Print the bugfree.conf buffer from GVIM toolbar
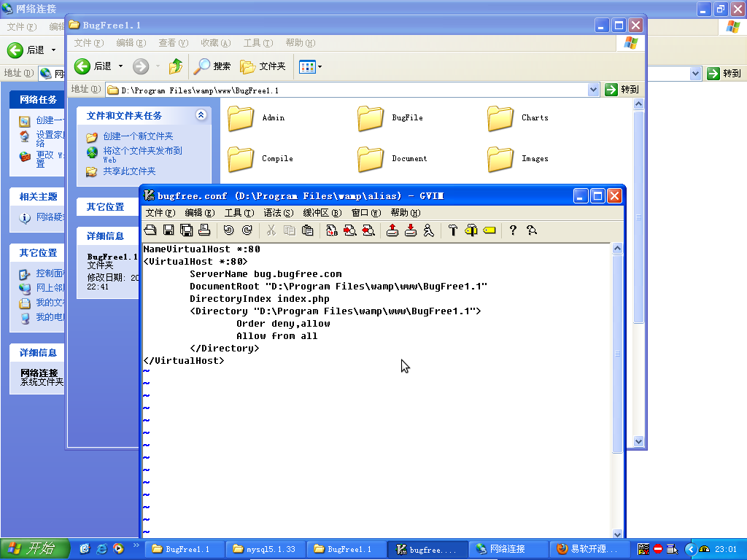This screenshot has height=560, width=747. (x=204, y=230)
